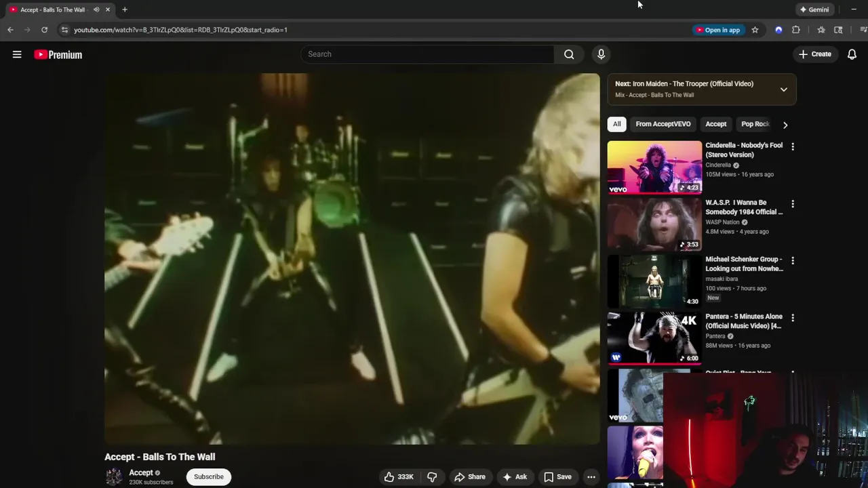Open options menu for Pantera video
Viewport: 868px width, 488px height.
[792, 317]
